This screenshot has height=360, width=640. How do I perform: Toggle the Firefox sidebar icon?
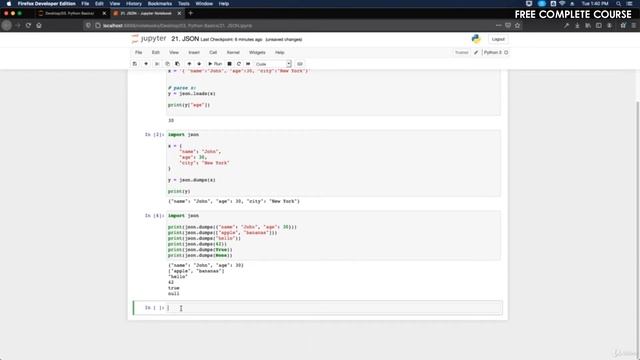(x=599, y=25)
